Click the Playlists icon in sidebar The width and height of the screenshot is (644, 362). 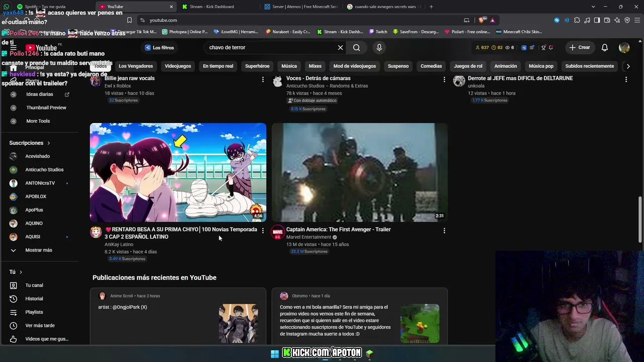click(x=14, y=312)
